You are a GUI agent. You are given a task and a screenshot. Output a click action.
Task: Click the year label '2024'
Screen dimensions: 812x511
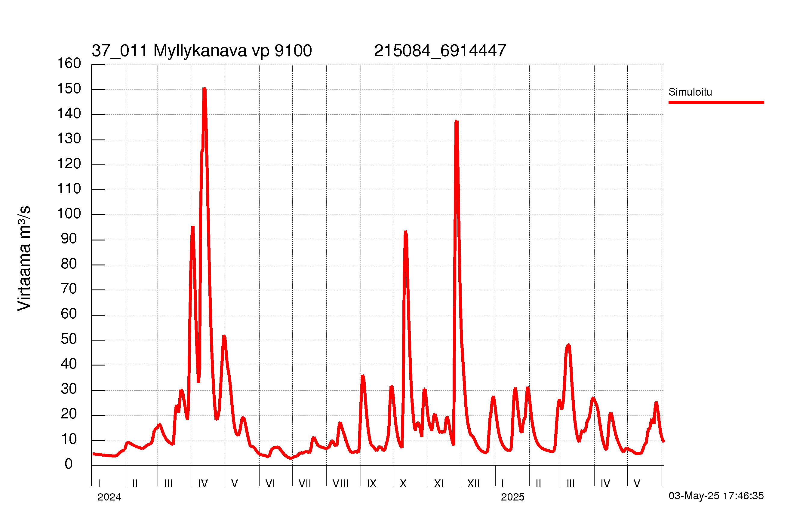109,497
